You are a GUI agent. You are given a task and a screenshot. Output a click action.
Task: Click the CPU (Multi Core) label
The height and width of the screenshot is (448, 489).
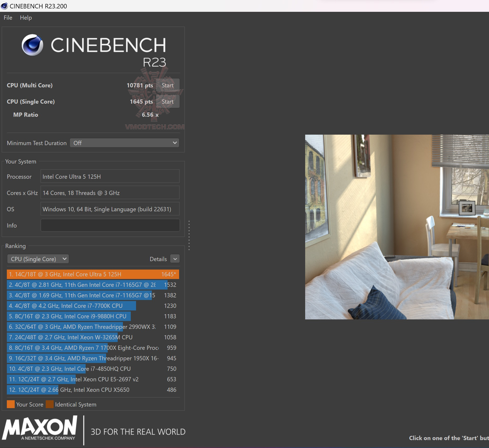coord(30,85)
